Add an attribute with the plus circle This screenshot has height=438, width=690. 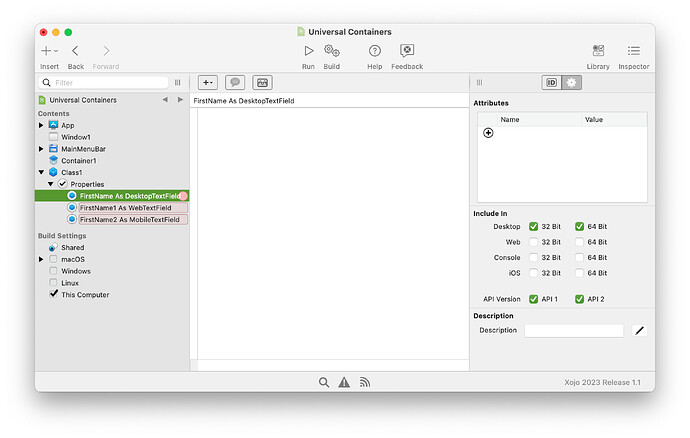click(488, 133)
